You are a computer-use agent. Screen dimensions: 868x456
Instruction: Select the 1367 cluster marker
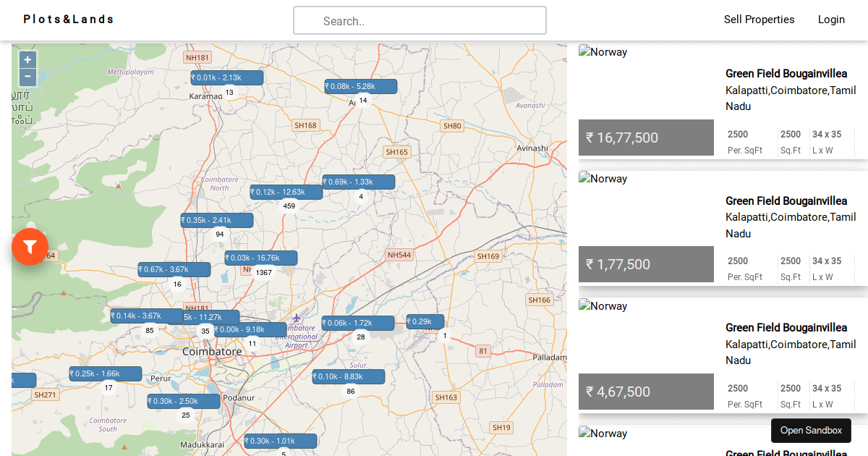click(x=263, y=273)
